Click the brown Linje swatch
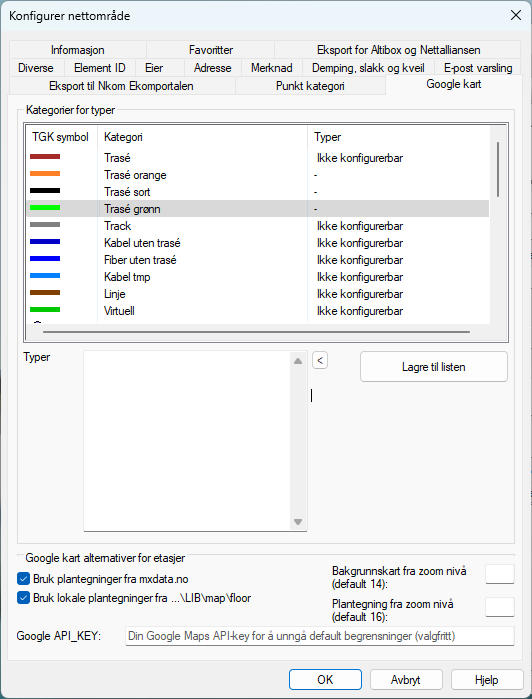This screenshot has height=699, width=532. 45,292
